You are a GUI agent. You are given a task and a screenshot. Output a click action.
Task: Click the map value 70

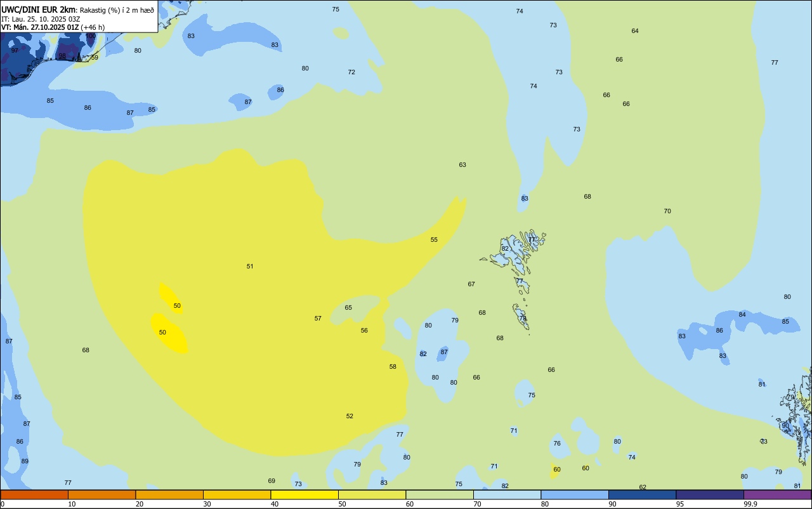[x=667, y=211]
